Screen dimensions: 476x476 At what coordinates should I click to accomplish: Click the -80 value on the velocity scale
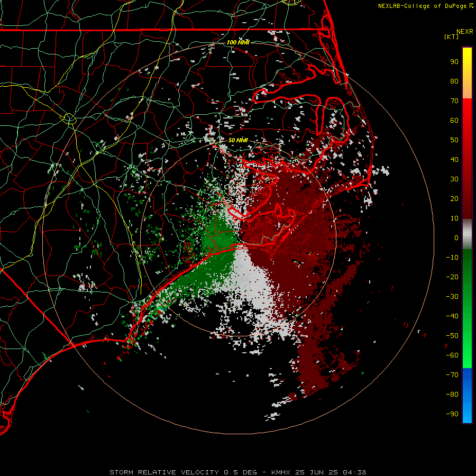coord(452,395)
